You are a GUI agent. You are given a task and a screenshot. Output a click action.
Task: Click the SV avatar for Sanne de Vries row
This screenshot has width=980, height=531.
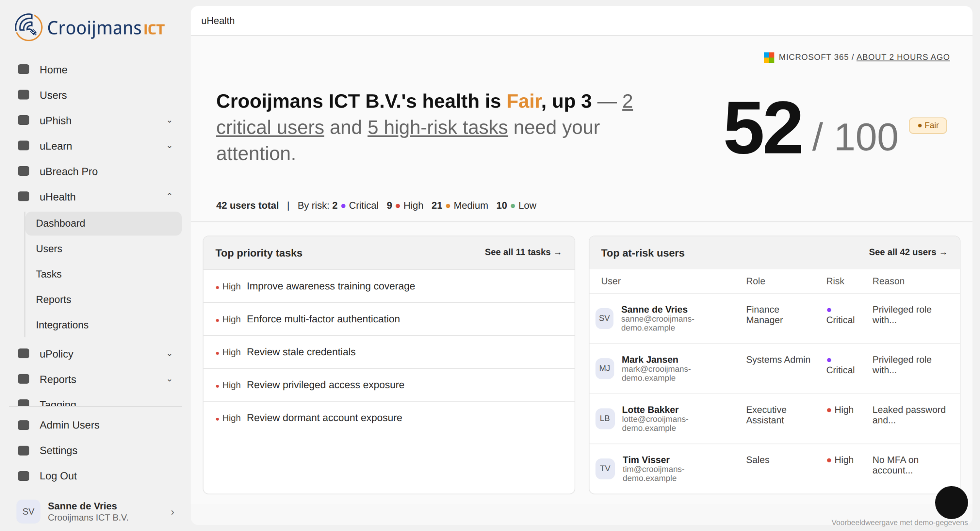[x=604, y=318]
